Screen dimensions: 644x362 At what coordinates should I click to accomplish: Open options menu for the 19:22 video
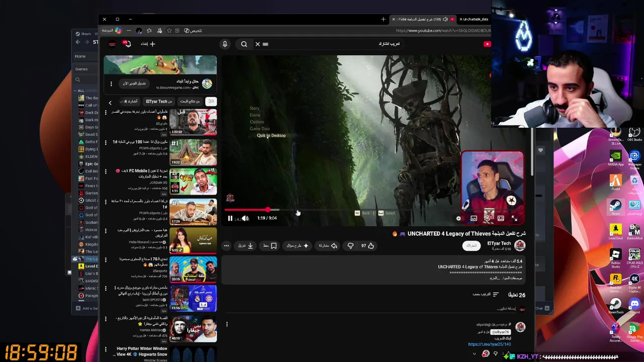tap(106, 142)
